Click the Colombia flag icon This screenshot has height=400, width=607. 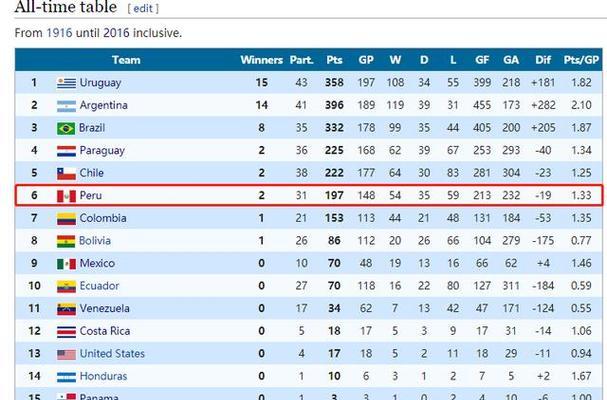(66, 219)
